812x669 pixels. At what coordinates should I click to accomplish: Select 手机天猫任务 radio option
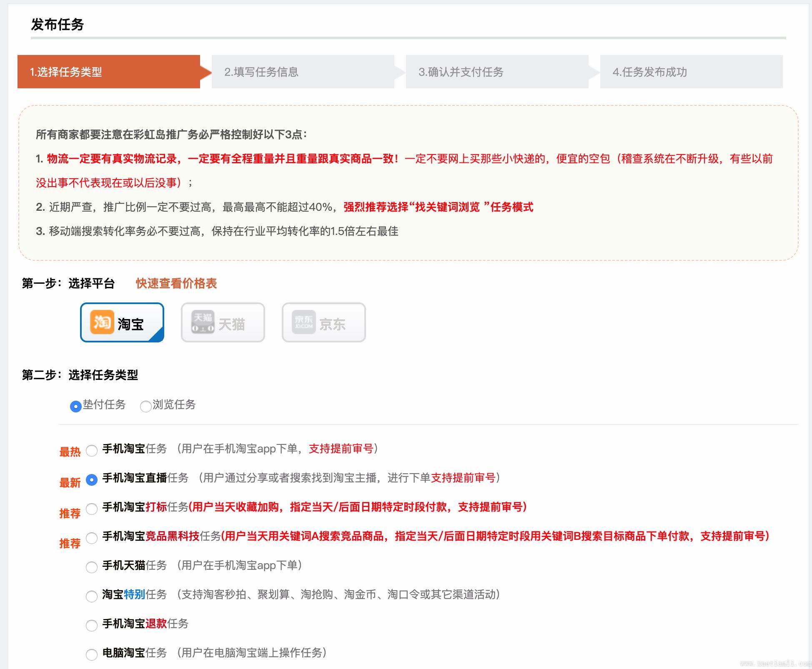pyautogui.click(x=92, y=567)
